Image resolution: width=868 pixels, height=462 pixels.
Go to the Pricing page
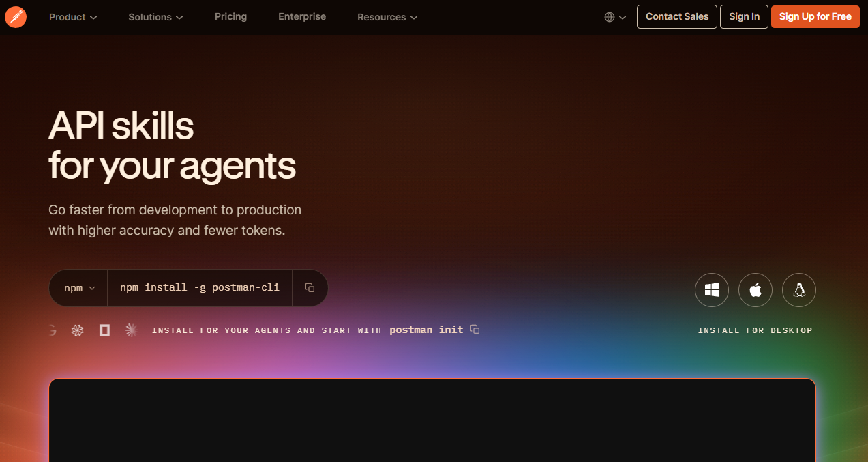[230, 16]
